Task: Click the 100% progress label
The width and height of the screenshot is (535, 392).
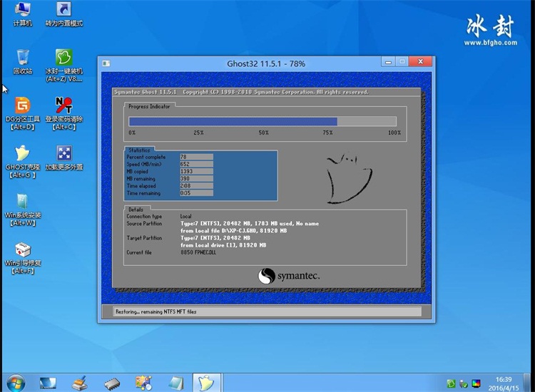Action: pos(394,133)
